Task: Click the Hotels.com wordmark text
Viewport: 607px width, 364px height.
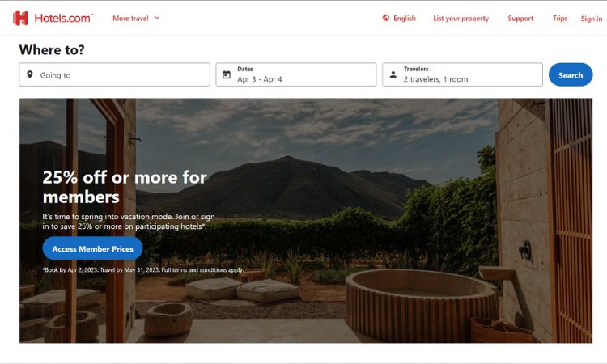Action: pyautogui.click(x=64, y=18)
